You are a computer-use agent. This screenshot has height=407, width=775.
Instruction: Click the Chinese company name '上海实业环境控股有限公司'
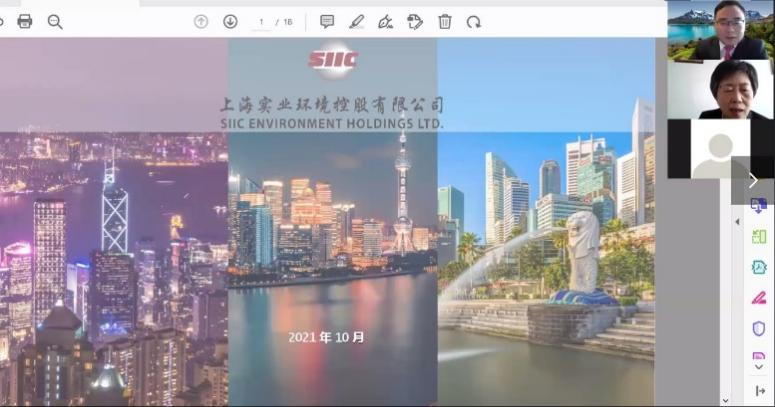[332, 105]
